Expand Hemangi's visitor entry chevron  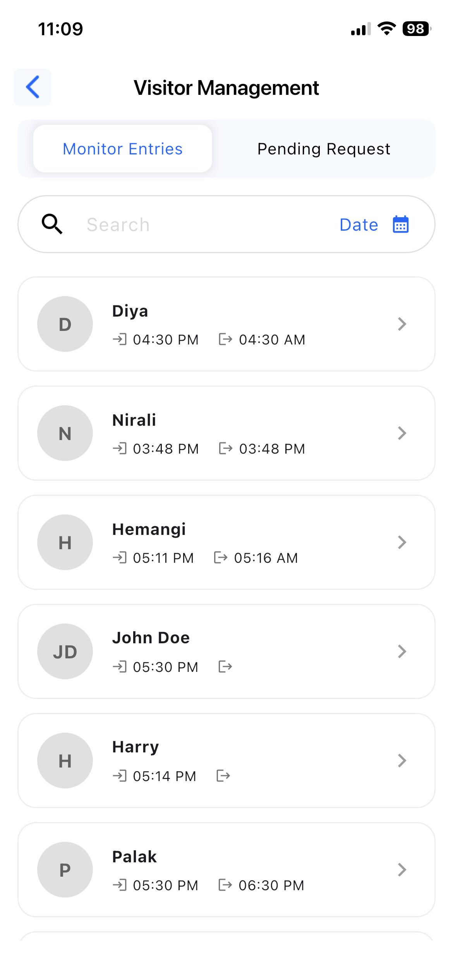pyautogui.click(x=402, y=542)
